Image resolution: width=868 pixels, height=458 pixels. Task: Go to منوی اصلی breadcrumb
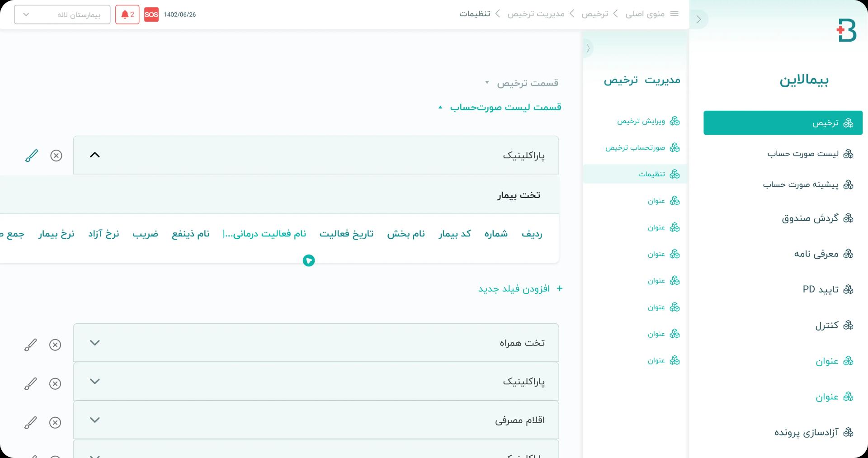pyautogui.click(x=645, y=14)
